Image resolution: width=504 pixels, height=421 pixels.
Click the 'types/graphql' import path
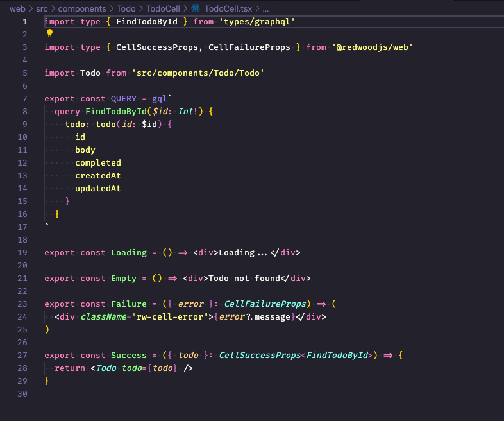(x=256, y=22)
